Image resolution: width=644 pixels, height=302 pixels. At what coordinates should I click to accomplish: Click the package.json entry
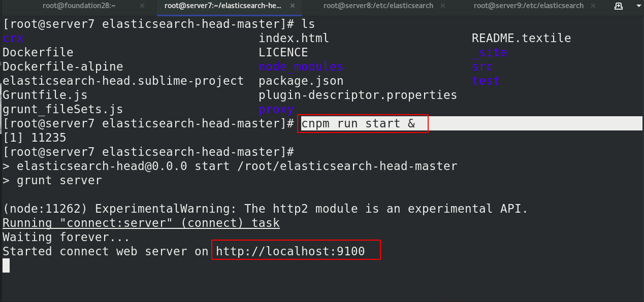tap(301, 81)
